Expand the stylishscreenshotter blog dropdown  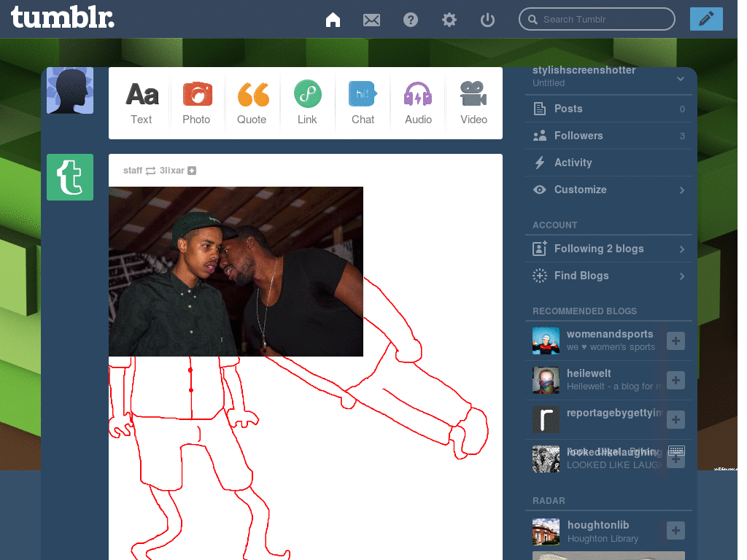click(x=681, y=80)
